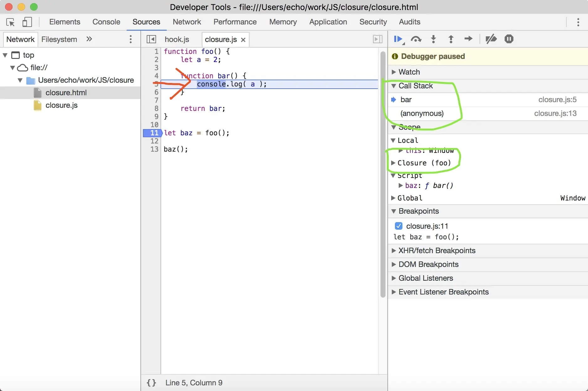The image size is (588, 391).
Task: Deactivate all breakpoints
Action: click(x=491, y=39)
